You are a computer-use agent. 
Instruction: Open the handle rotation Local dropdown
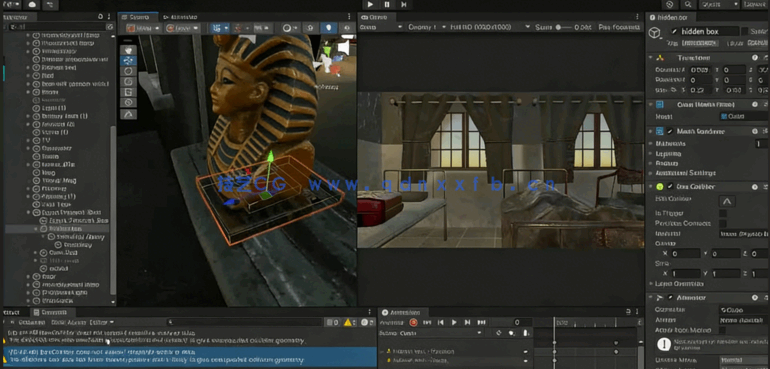click(x=182, y=28)
